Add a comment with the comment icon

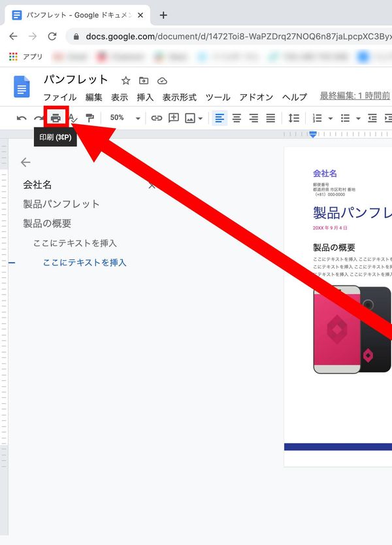pos(173,118)
